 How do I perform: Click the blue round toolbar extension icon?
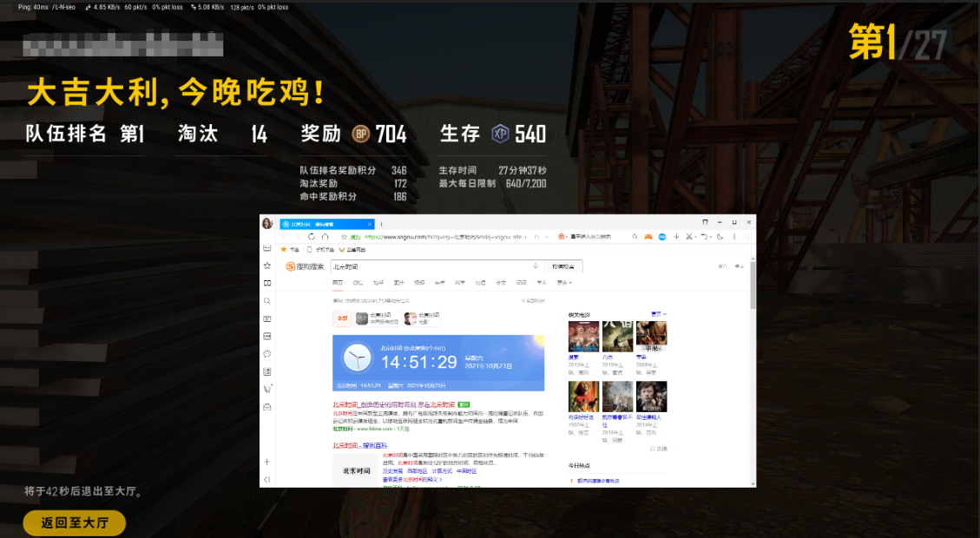click(x=662, y=237)
